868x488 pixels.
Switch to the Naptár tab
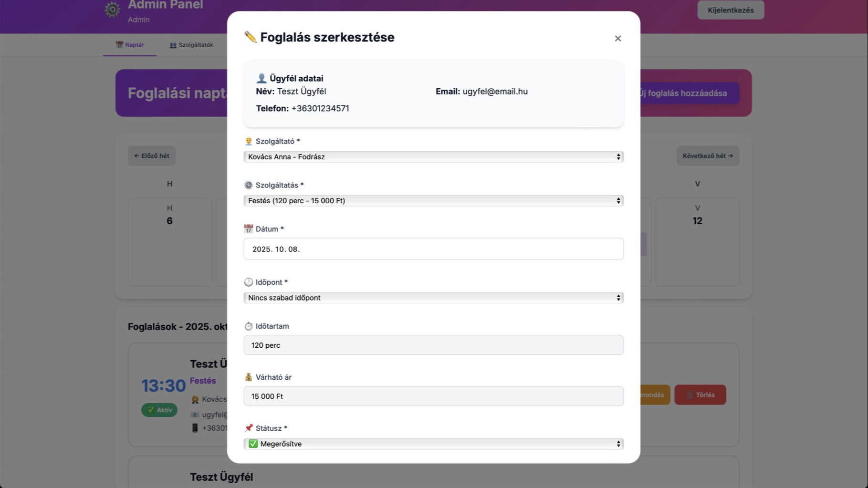pyautogui.click(x=130, y=45)
